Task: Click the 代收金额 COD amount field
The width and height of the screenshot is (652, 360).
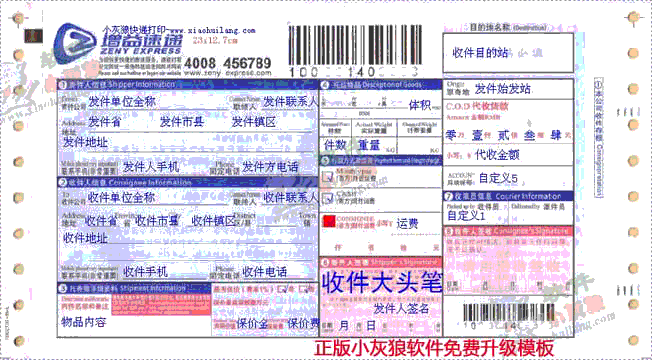Action: pyautogui.click(x=497, y=155)
